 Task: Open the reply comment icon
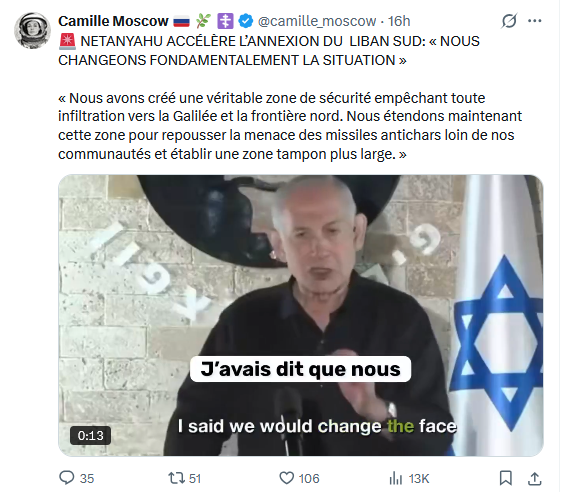(x=67, y=478)
